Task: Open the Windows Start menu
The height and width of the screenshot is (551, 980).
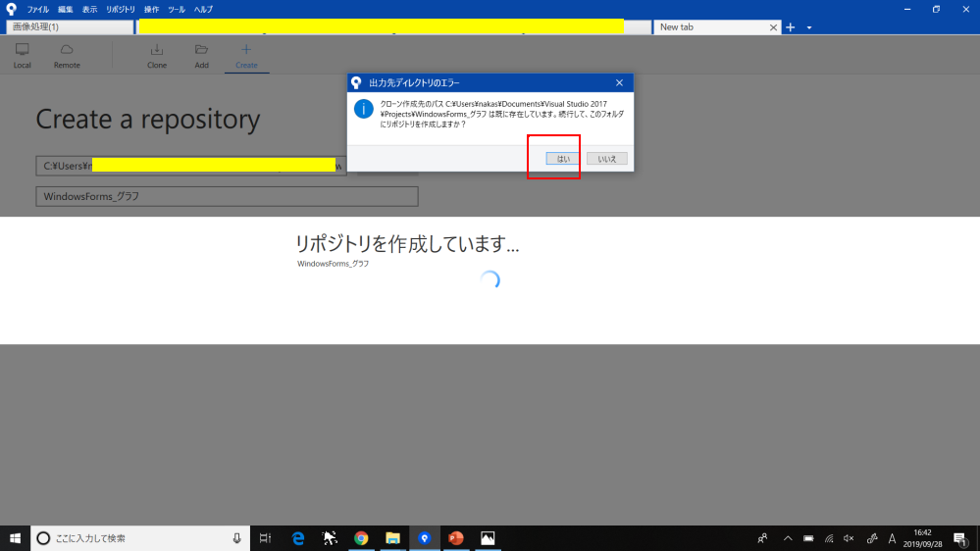Action: coord(15,538)
